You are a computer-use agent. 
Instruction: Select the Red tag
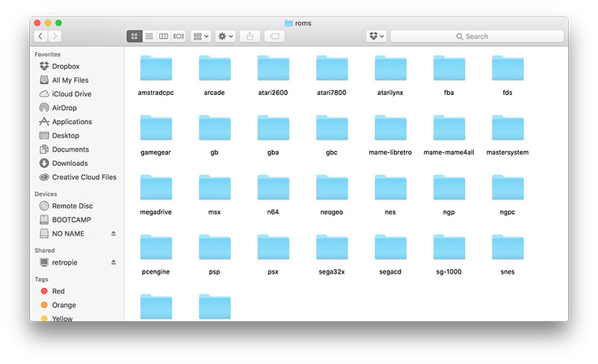[58, 291]
